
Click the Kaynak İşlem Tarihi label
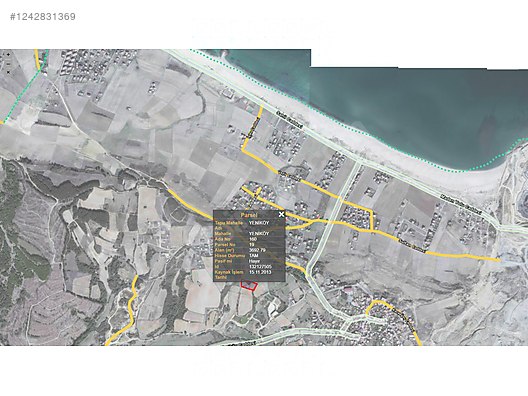pyautogui.click(x=229, y=275)
